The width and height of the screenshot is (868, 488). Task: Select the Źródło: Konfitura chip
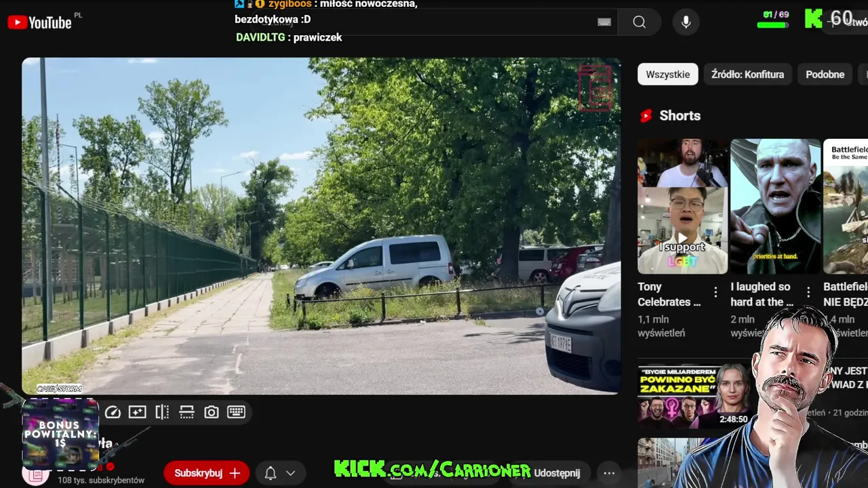pyautogui.click(x=747, y=75)
